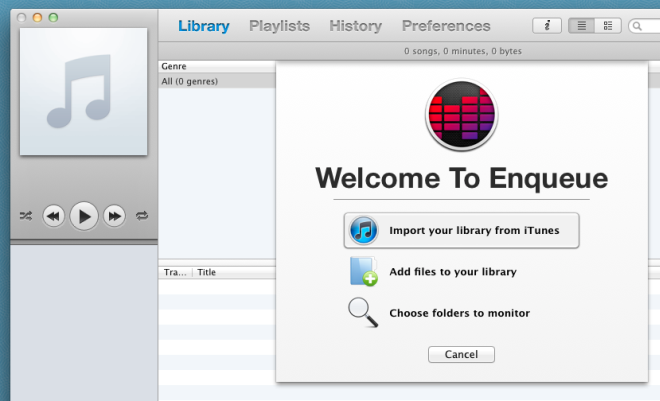The height and width of the screenshot is (401, 660).
Task: Skip forward to next track
Action: pos(114,216)
